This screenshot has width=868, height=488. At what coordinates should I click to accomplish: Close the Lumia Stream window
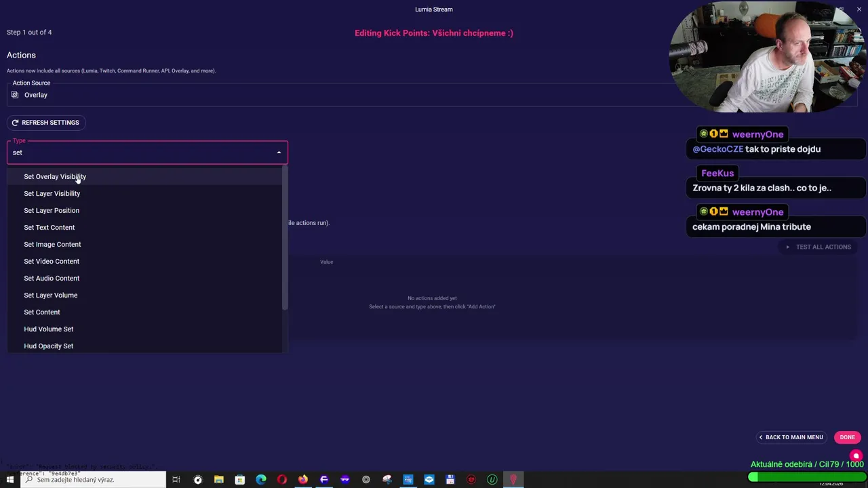(x=859, y=9)
